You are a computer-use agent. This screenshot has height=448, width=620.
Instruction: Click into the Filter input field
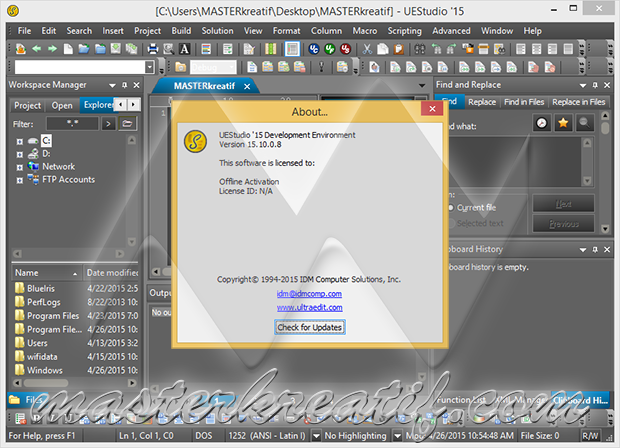tap(72, 124)
